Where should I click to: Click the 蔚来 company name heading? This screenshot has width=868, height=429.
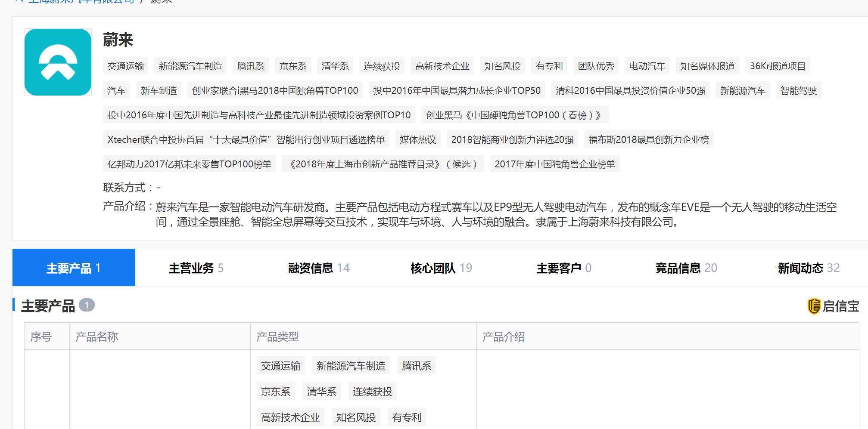click(118, 40)
